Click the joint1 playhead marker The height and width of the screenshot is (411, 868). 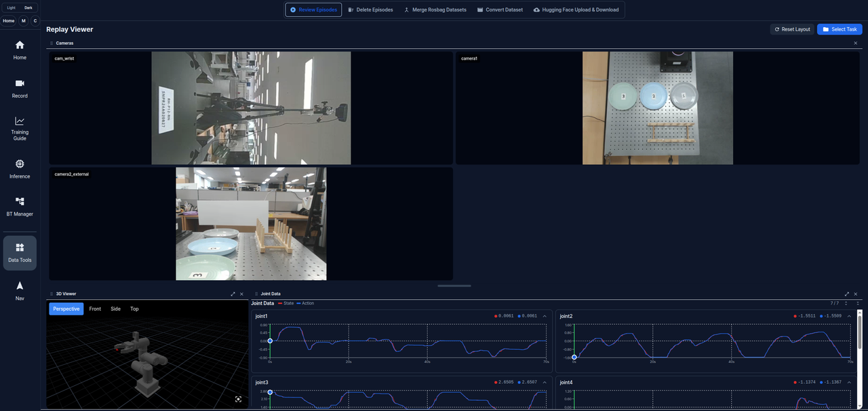point(270,341)
